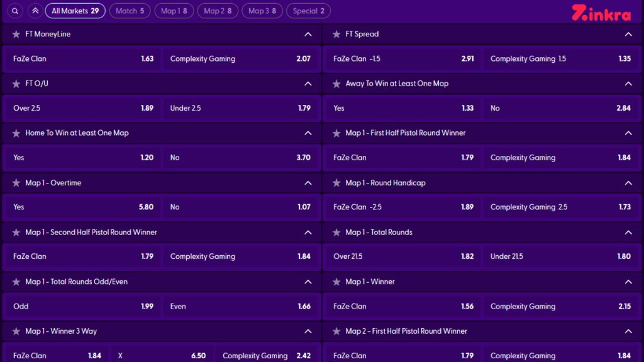Star the Map 1 - Total Rounds market
The width and height of the screenshot is (644, 362).
click(x=336, y=233)
